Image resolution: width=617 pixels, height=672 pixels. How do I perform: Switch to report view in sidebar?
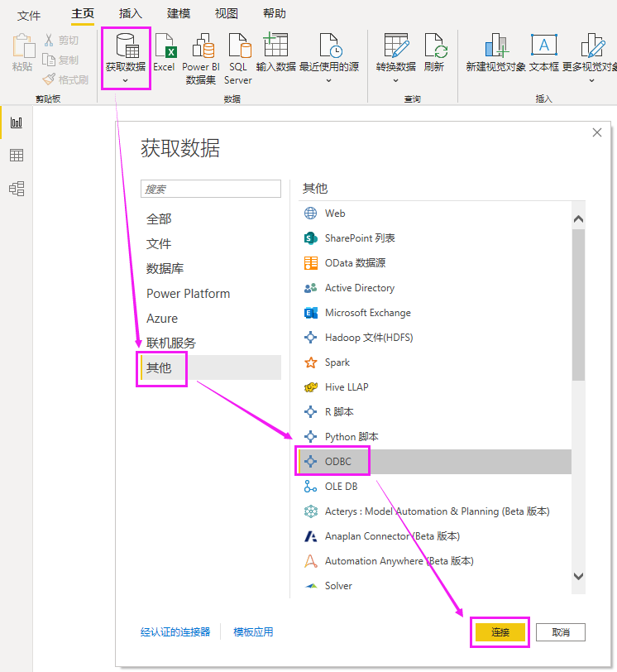coord(17,122)
